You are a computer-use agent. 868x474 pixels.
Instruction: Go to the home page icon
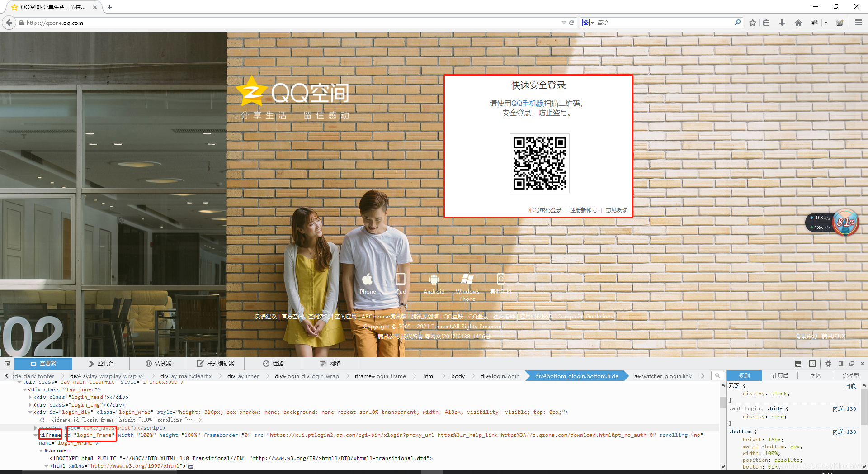click(x=798, y=23)
